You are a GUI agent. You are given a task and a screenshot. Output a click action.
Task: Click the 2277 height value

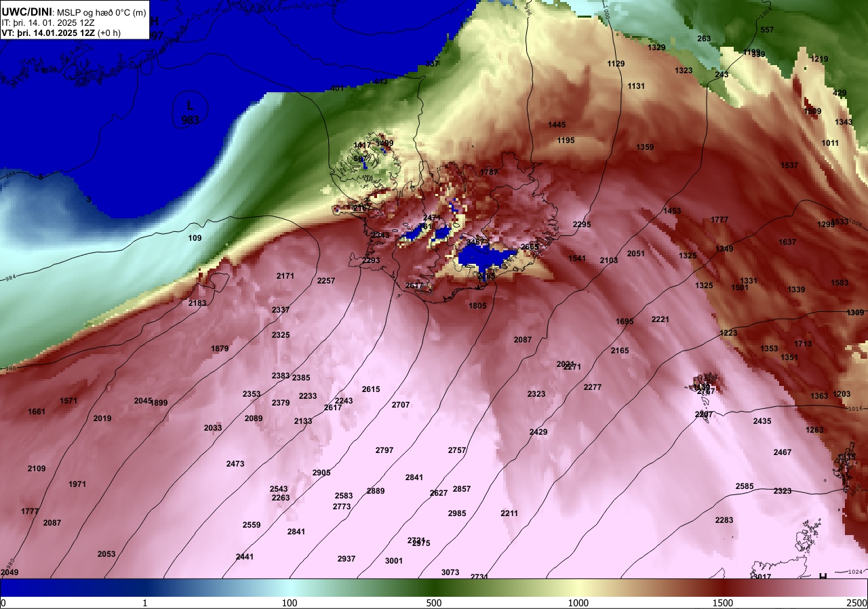point(593,387)
